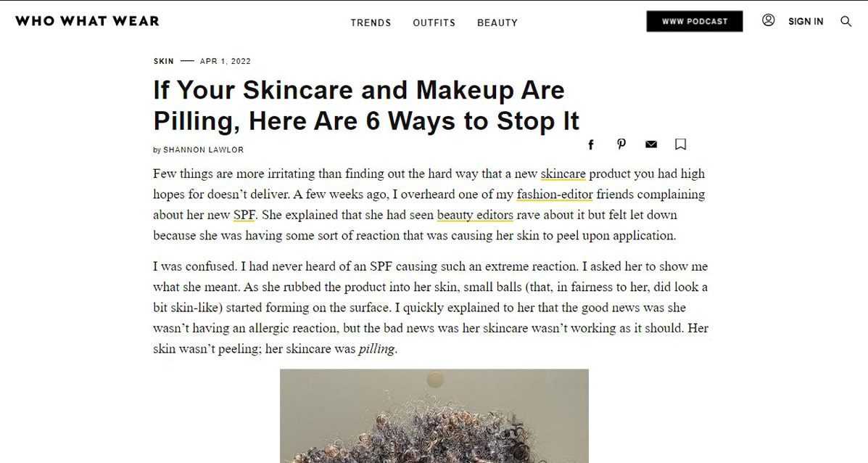Follow the underlined SPF link
868x463 pixels.
[x=244, y=215]
